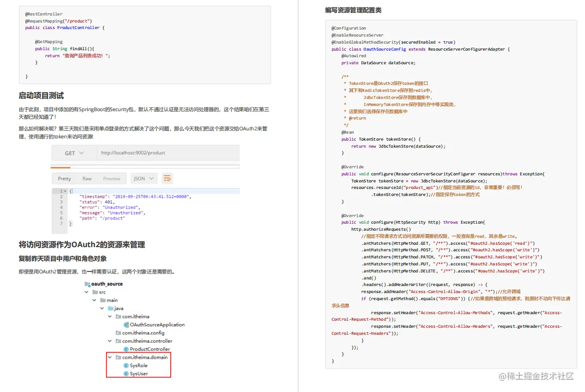
Task: Collapse the com.itheima.domain tree node
Action: [110, 357]
